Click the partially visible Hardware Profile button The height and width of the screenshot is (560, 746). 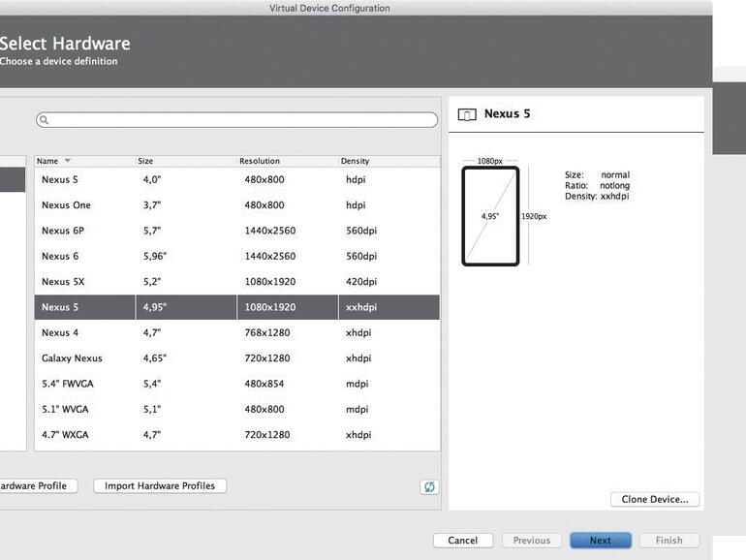point(37,485)
